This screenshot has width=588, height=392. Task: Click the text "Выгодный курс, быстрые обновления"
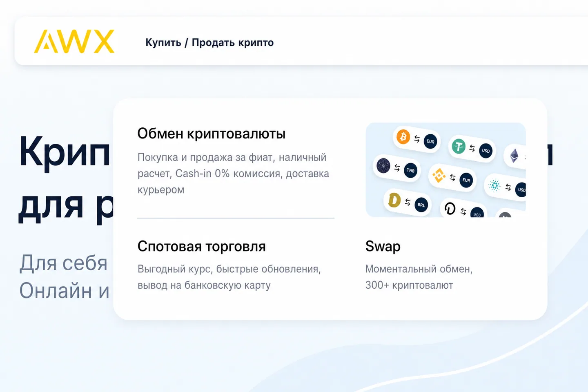(x=229, y=269)
